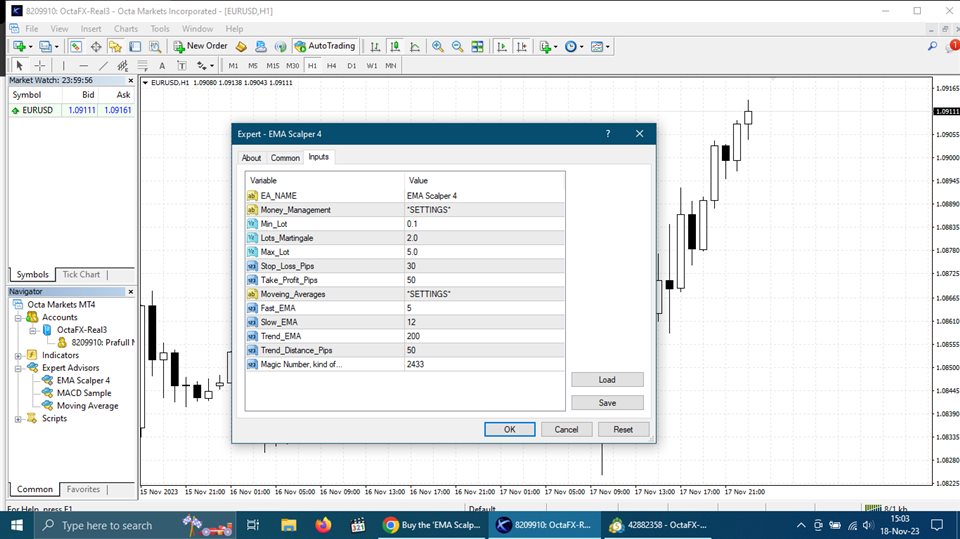
Task: Enable the Candlesticks chart type
Action: (x=395, y=46)
